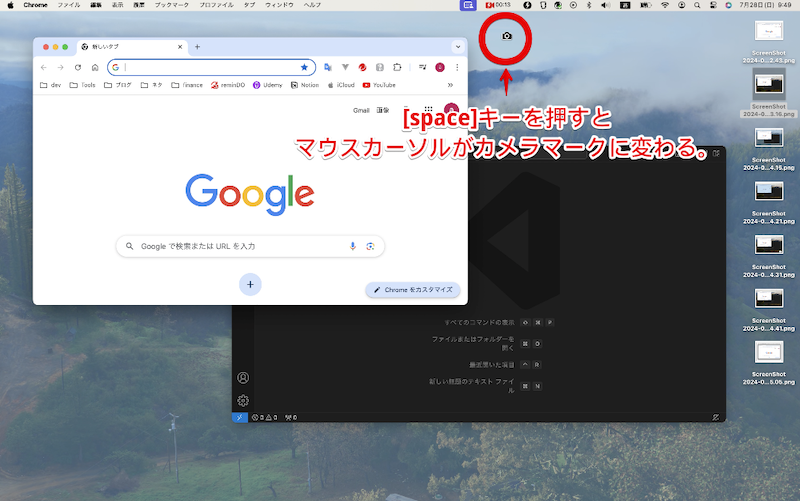Open the finance bookmarks folder
Viewport: 800px width, 501px height.
187,85
